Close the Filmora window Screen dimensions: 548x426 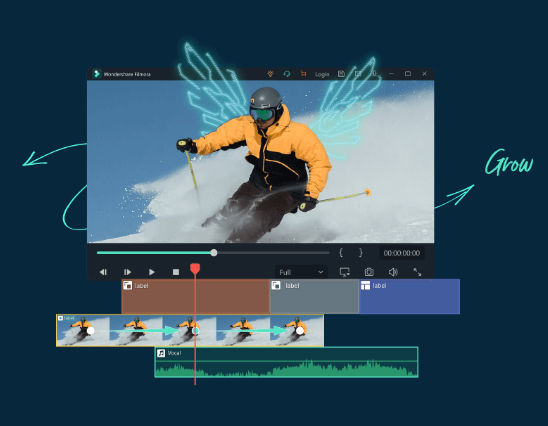[424, 74]
